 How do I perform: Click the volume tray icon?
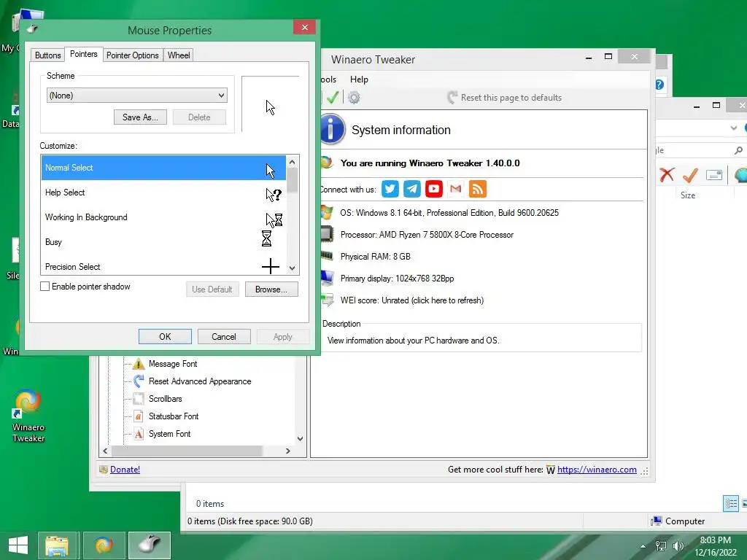(678, 545)
